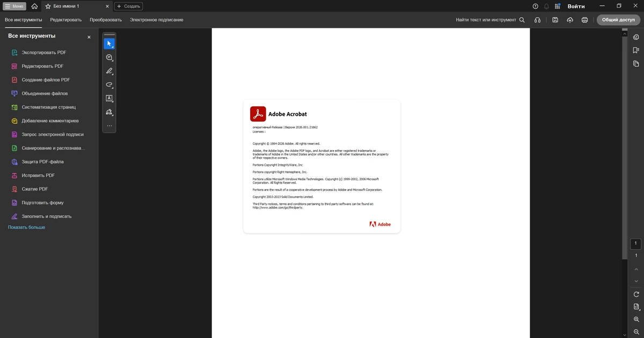Open the AI assistant icon in right rail
Screen dimensions: 644x338
[636, 37]
